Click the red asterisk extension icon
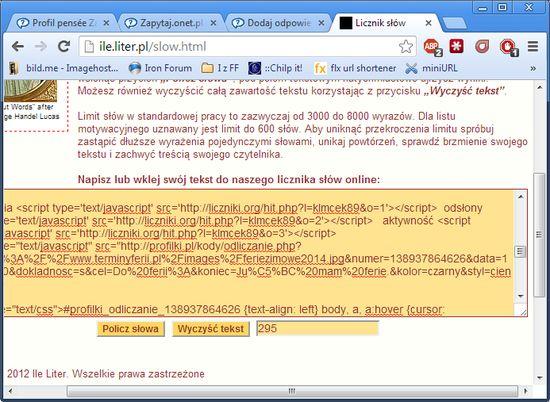Image resolution: width=550 pixels, height=402 pixels. tap(456, 46)
